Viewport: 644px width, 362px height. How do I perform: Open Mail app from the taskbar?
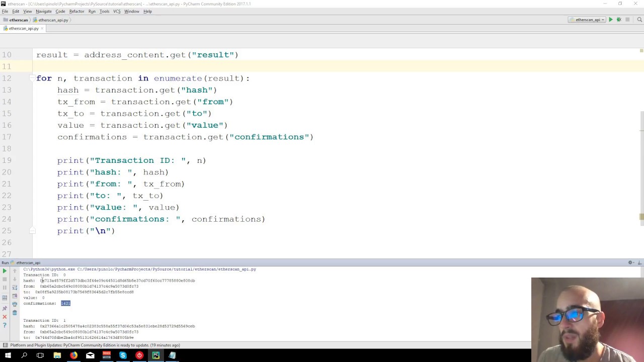point(90,355)
